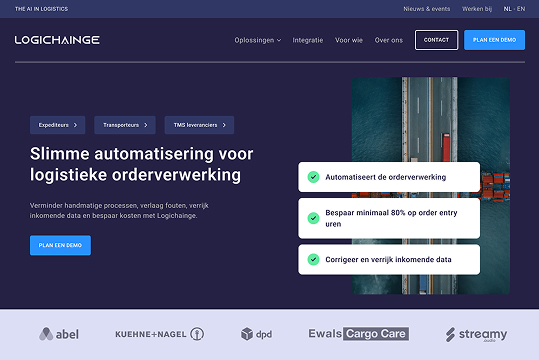This screenshot has width=539, height=360.
Task: Click heading 'Slimme automatisering voor logistieke orderverwerking'
Action: (141, 164)
